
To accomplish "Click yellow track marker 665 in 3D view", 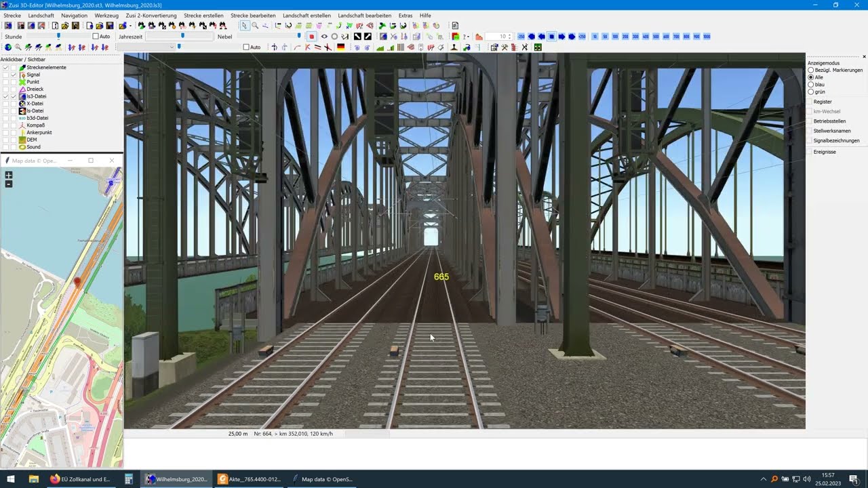I will click(441, 277).
